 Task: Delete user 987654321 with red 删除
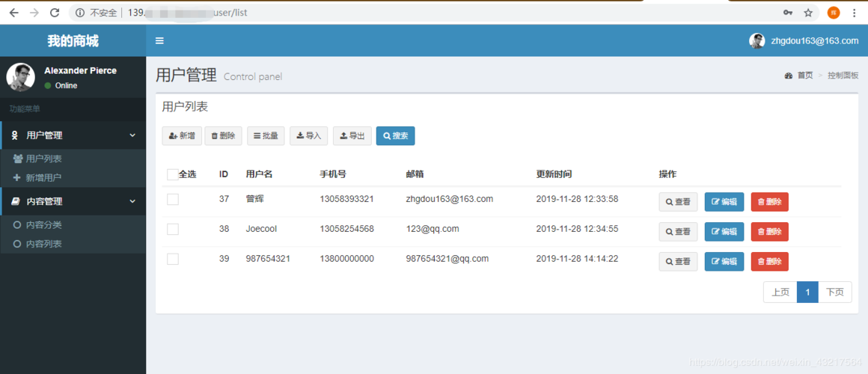[769, 262]
